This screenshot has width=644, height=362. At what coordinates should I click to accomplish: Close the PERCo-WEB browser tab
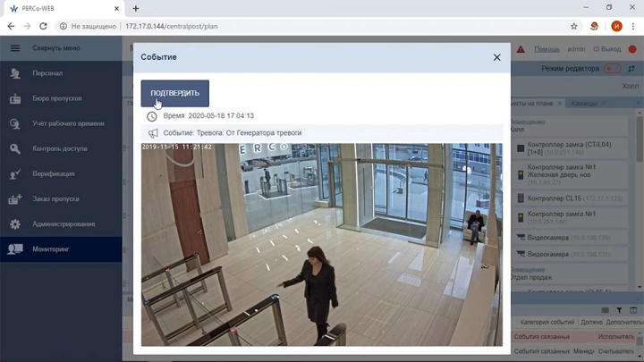coord(116,9)
